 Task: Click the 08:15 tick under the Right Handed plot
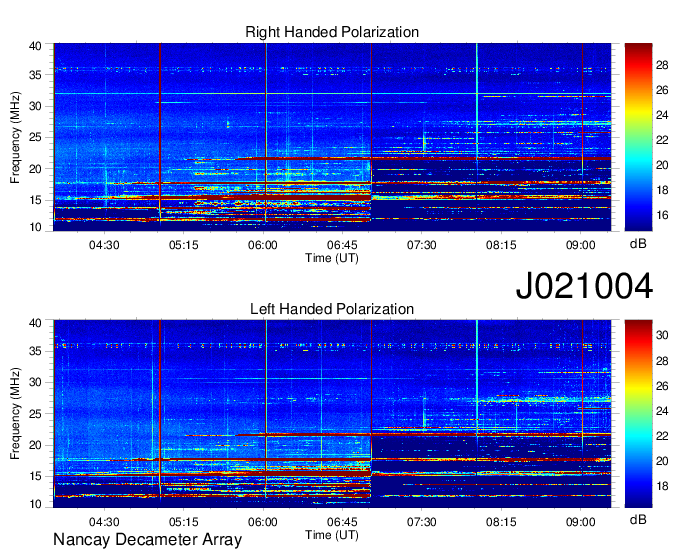pyautogui.click(x=501, y=245)
